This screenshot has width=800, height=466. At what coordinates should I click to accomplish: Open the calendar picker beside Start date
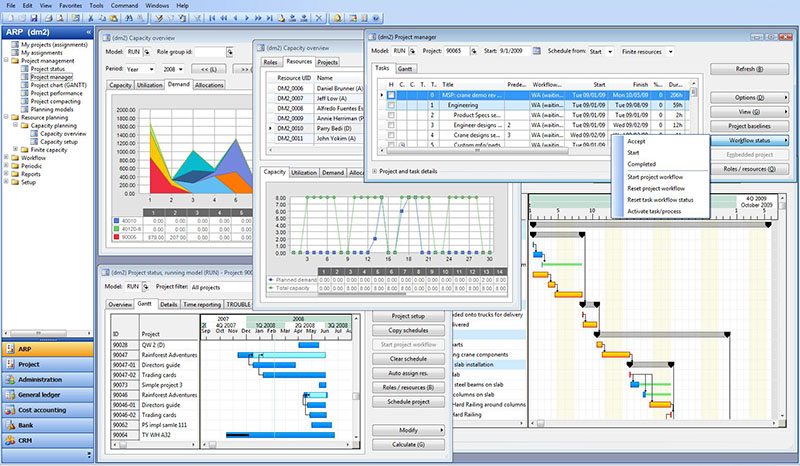536,51
